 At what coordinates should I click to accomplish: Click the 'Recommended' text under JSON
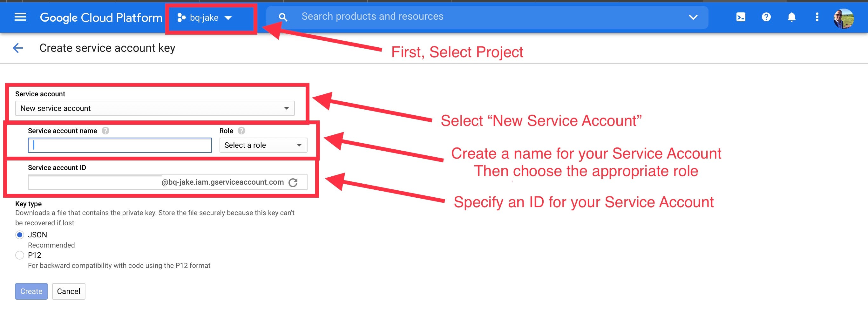pos(51,245)
